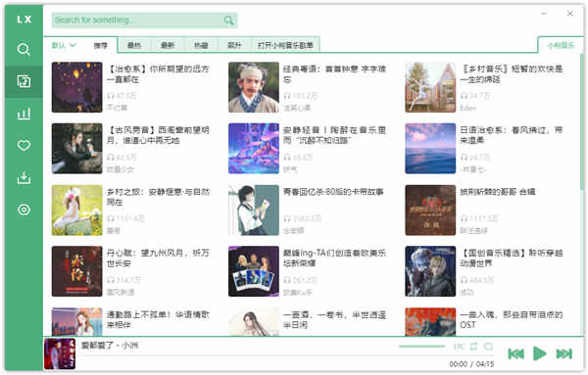Image resolution: width=588 pixels, height=375 pixels.
Task: Seek on the playback progress bar
Action: [x=287, y=355]
